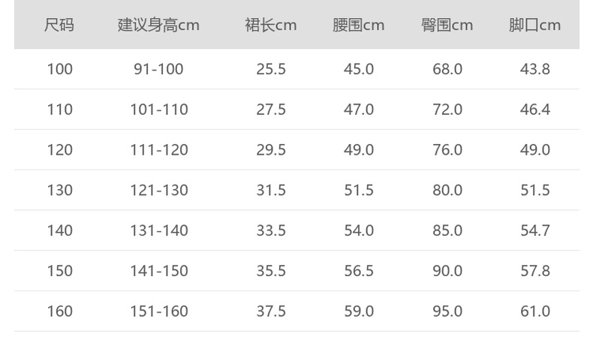
Task: Click the 尺码 column header
Action: point(59,25)
